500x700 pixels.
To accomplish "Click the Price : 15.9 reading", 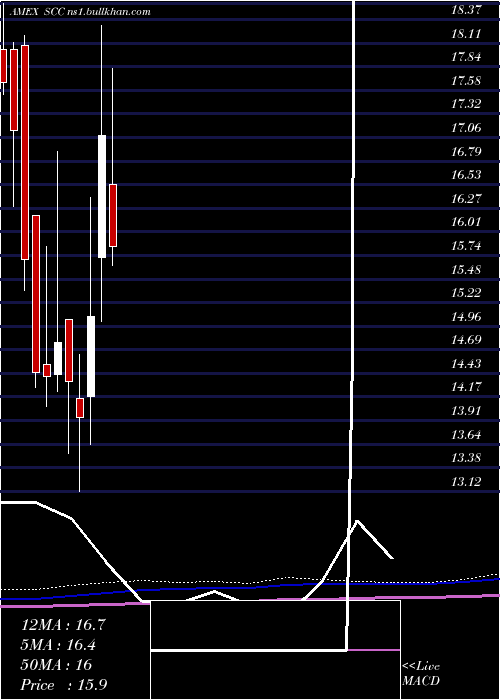I will pyautogui.click(x=64, y=685).
